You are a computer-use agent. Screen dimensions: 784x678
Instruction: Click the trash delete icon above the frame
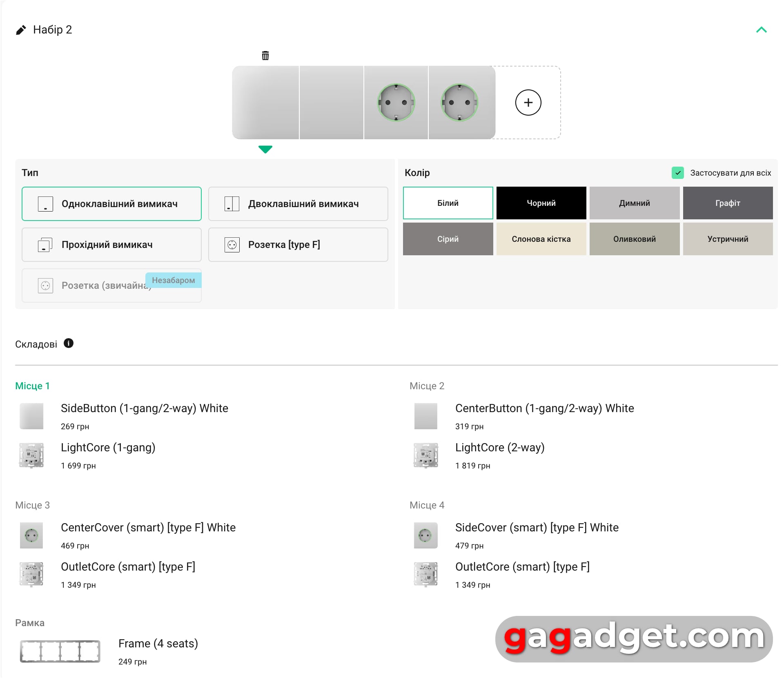coord(265,56)
